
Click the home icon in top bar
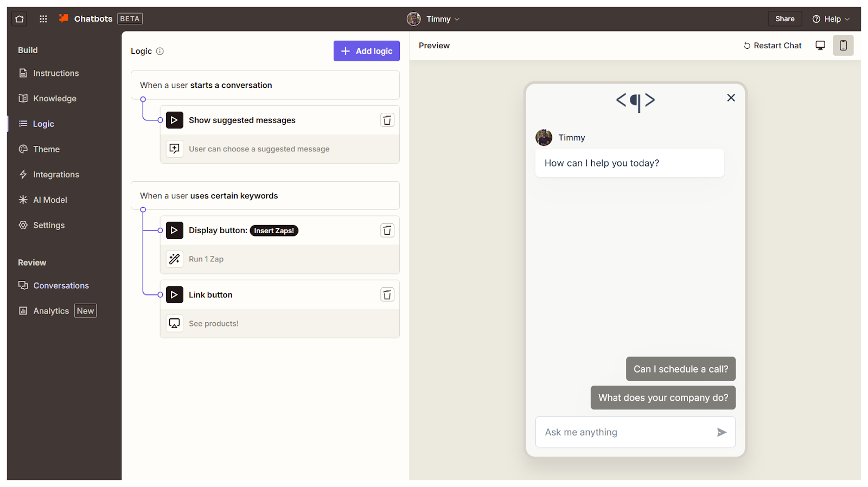[20, 19]
